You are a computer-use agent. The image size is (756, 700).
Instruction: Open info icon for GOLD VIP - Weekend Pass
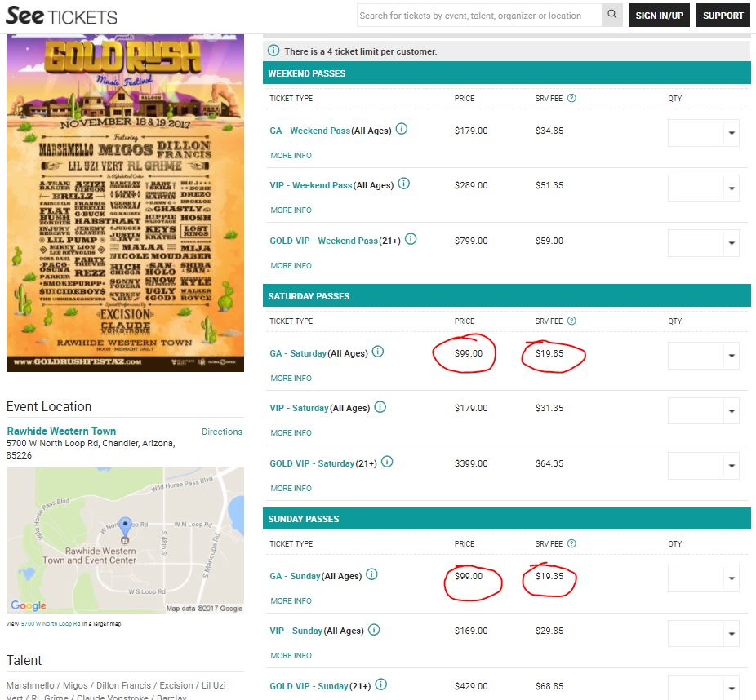pyautogui.click(x=411, y=239)
